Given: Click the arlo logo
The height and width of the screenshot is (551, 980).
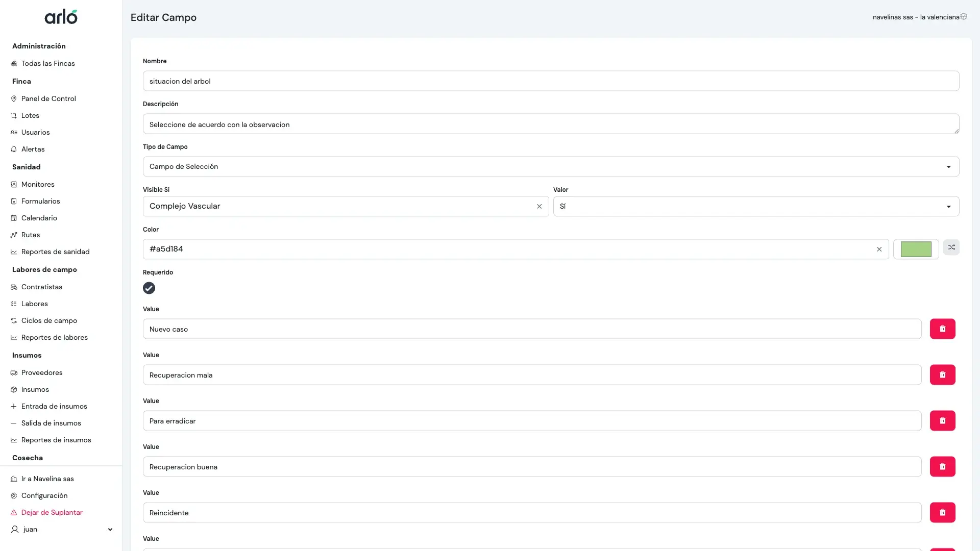Looking at the screenshot, I should click(x=61, y=17).
